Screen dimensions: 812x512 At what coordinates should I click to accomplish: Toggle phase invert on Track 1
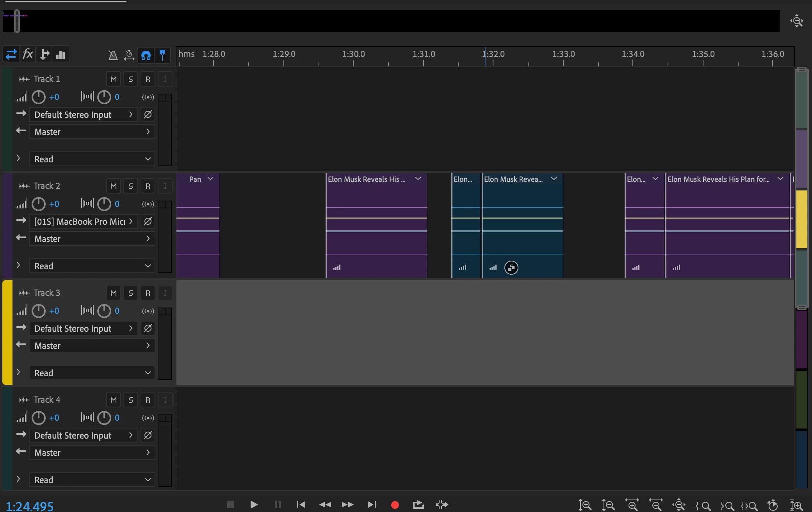pos(148,115)
